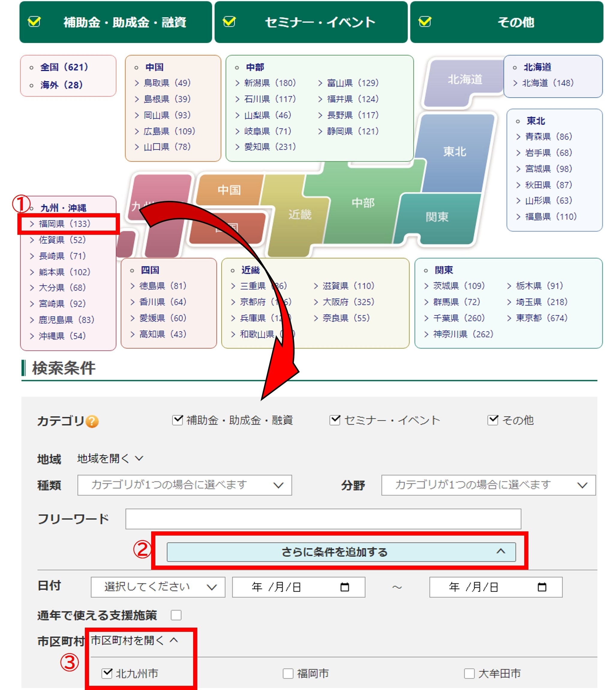616x690 pixels.
Task: Open 新潟県 (180) prefecture link
Action: tap(270, 83)
